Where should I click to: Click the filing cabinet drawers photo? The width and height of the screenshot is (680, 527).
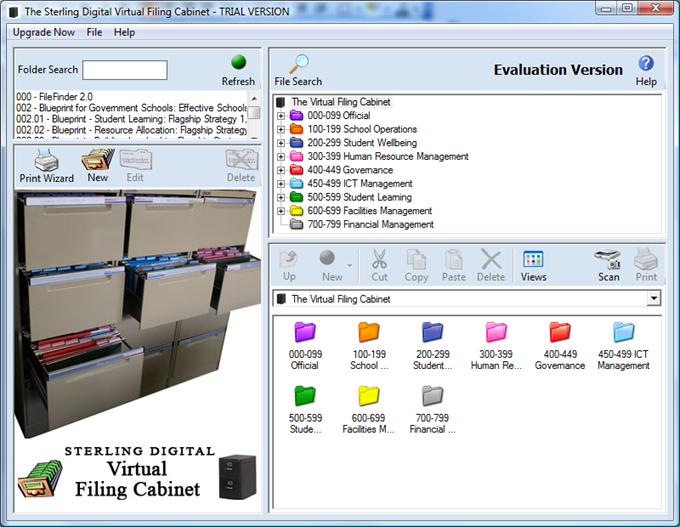click(138, 313)
